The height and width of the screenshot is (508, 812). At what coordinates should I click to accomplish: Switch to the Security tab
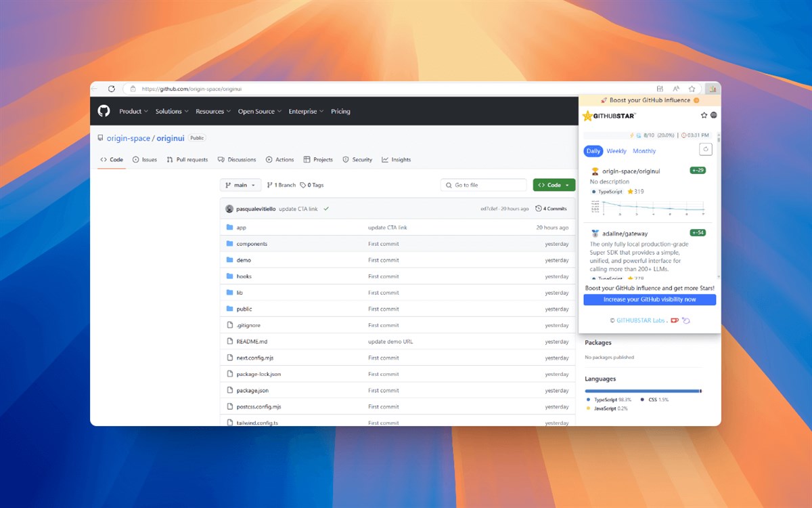coord(357,160)
